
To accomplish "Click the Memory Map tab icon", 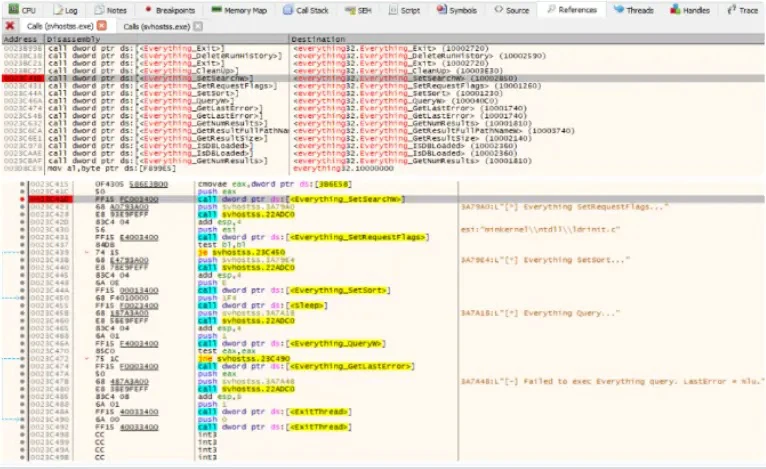I will click(217, 9).
